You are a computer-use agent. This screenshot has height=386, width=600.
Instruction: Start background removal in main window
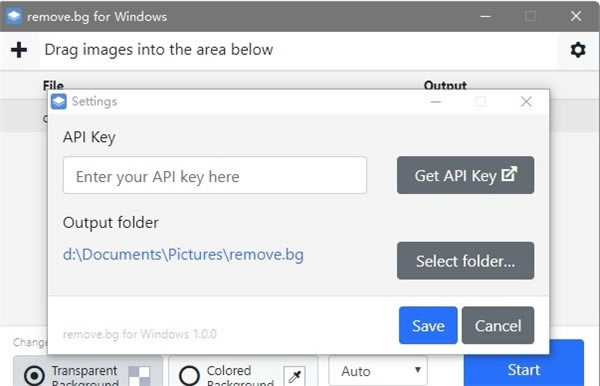point(523,370)
